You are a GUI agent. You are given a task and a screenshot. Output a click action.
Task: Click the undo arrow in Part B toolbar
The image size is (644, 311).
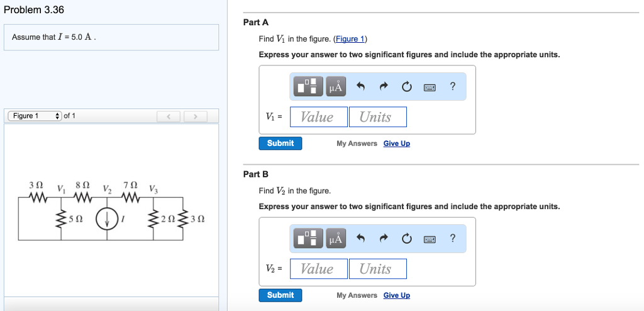[360, 238]
